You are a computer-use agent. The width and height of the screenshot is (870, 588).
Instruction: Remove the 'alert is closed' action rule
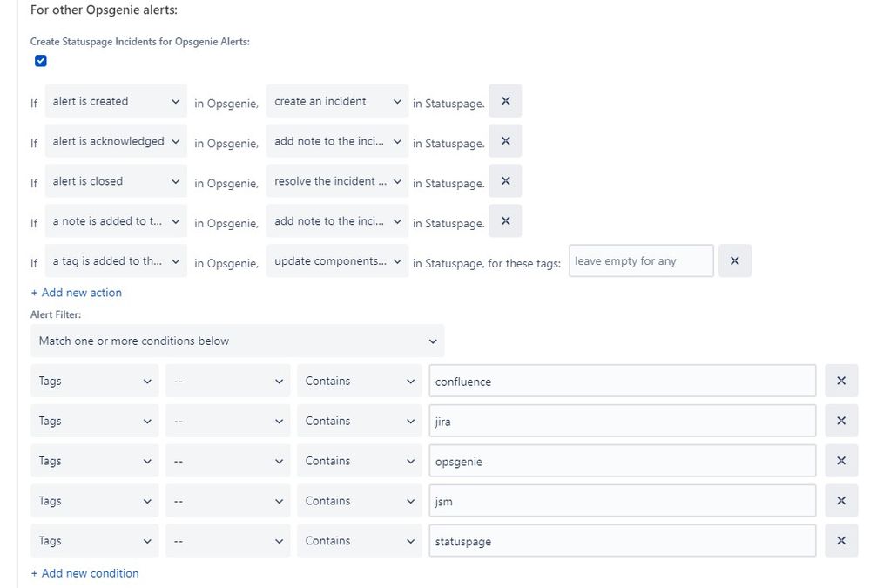point(505,181)
